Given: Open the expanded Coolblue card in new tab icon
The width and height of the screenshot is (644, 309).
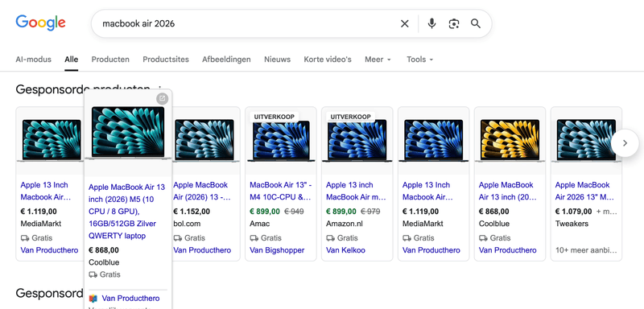Looking at the screenshot, I should click(x=163, y=98).
